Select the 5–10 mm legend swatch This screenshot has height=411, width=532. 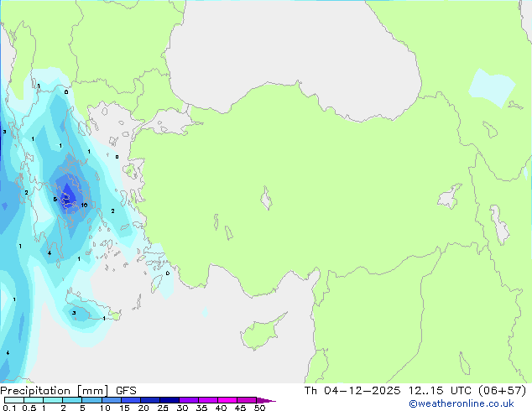pyautogui.click(x=91, y=400)
